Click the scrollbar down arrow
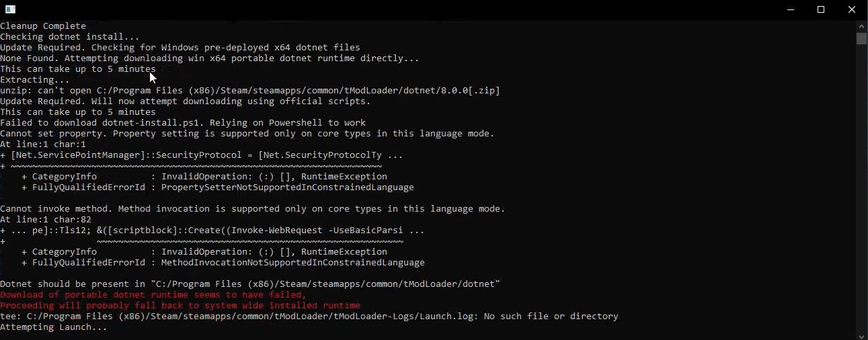The height and width of the screenshot is (340, 868). tap(861, 335)
